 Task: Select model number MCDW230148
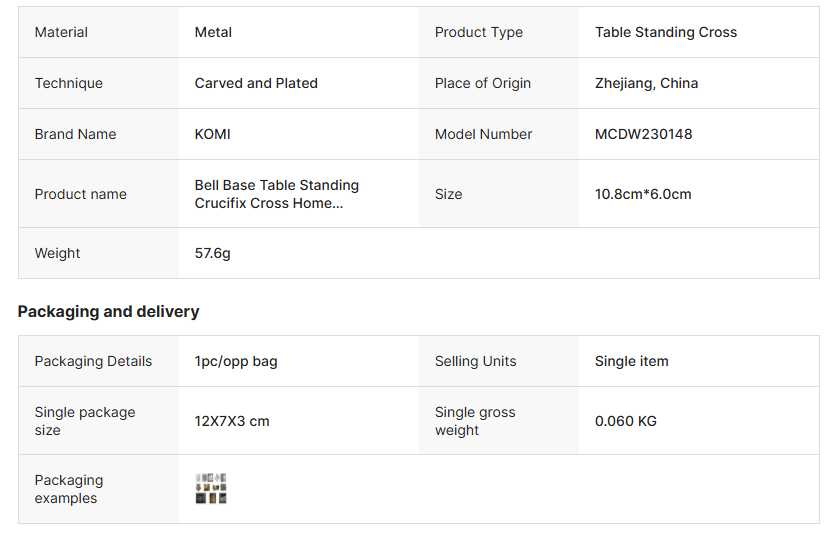[x=643, y=134]
